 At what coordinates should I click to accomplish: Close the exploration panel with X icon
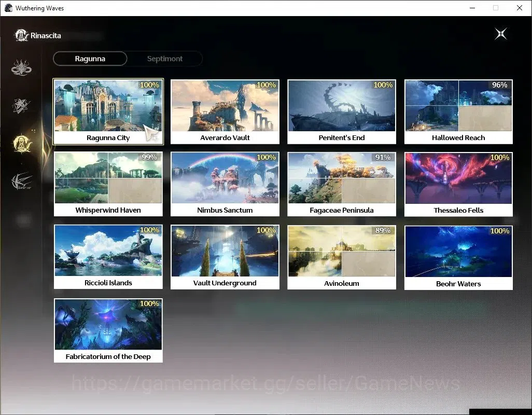click(x=501, y=34)
